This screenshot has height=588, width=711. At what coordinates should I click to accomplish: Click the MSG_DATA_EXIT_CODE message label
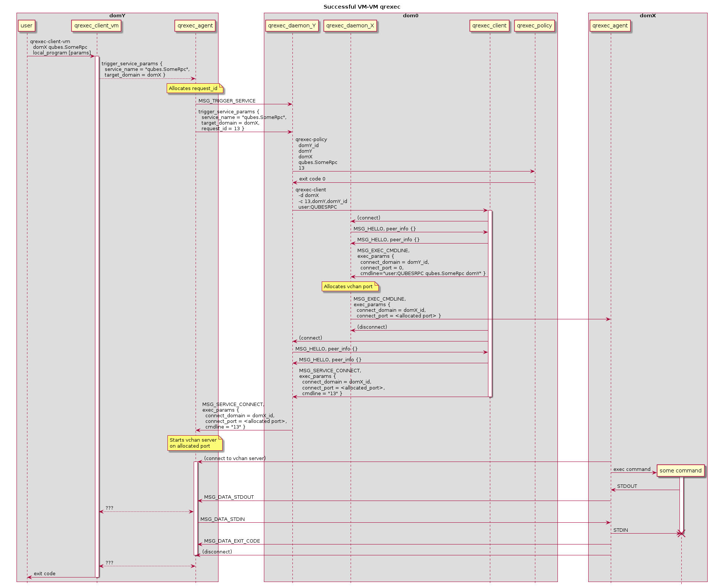[232, 541]
